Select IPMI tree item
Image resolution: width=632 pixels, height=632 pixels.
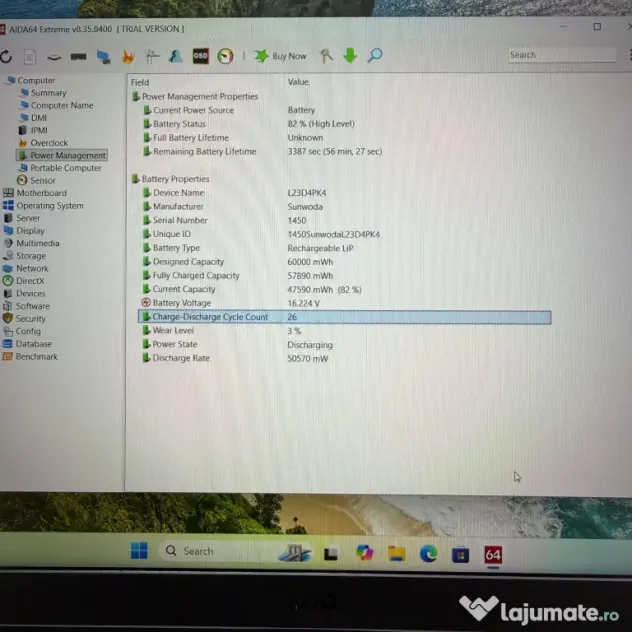click(x=34, y=130)
